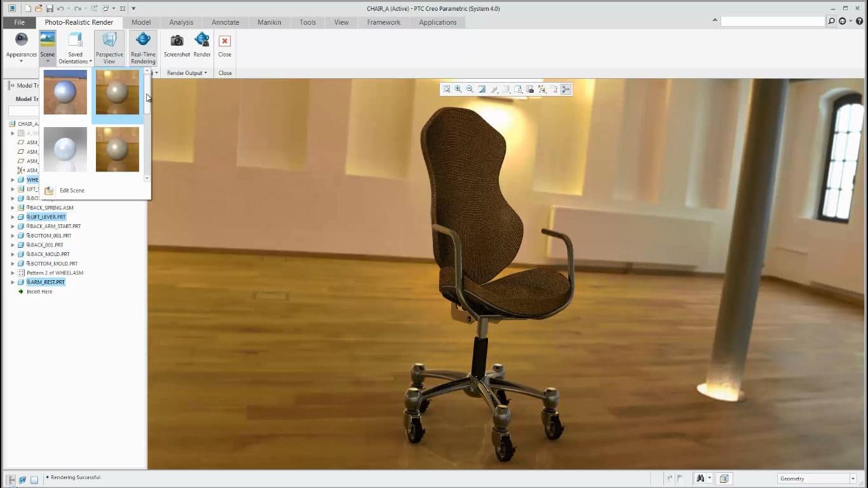Switch to the Model tab

point(141,22)
